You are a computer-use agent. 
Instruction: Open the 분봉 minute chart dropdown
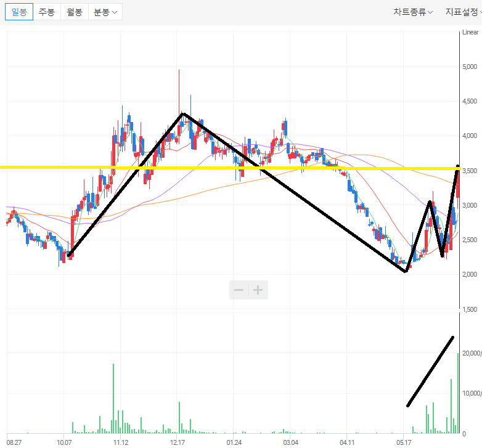pos(105,12)
